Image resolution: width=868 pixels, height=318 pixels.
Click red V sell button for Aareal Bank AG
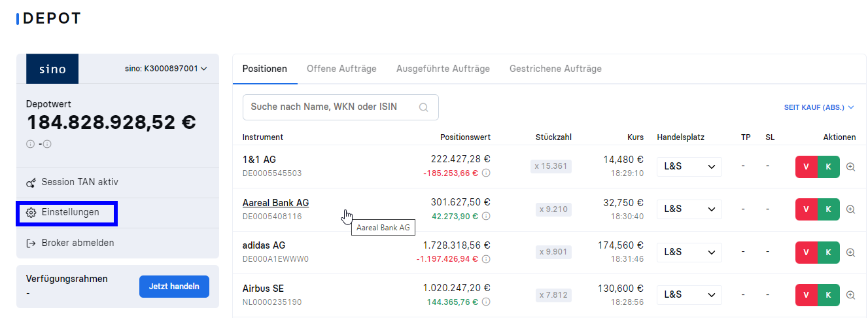click(x=807, y=209)
